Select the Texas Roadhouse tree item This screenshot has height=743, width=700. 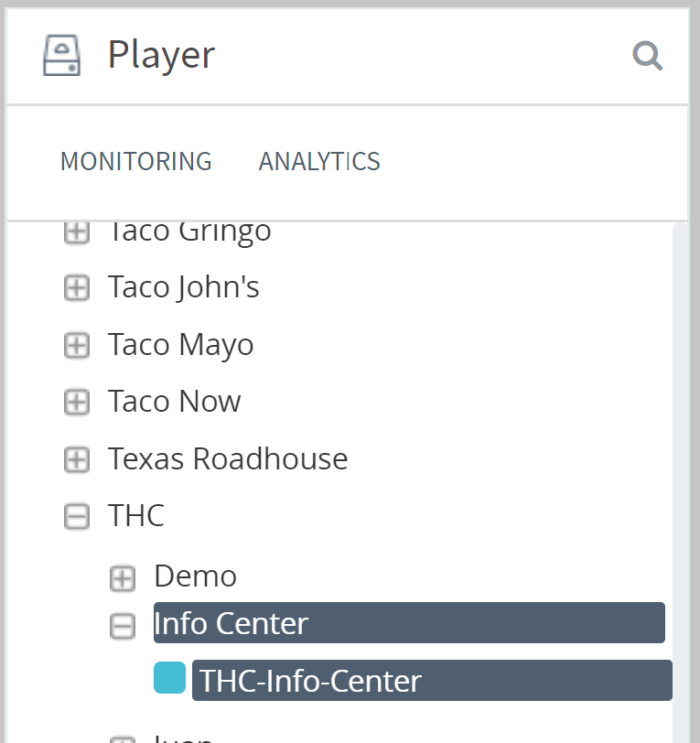click(227, 458)
